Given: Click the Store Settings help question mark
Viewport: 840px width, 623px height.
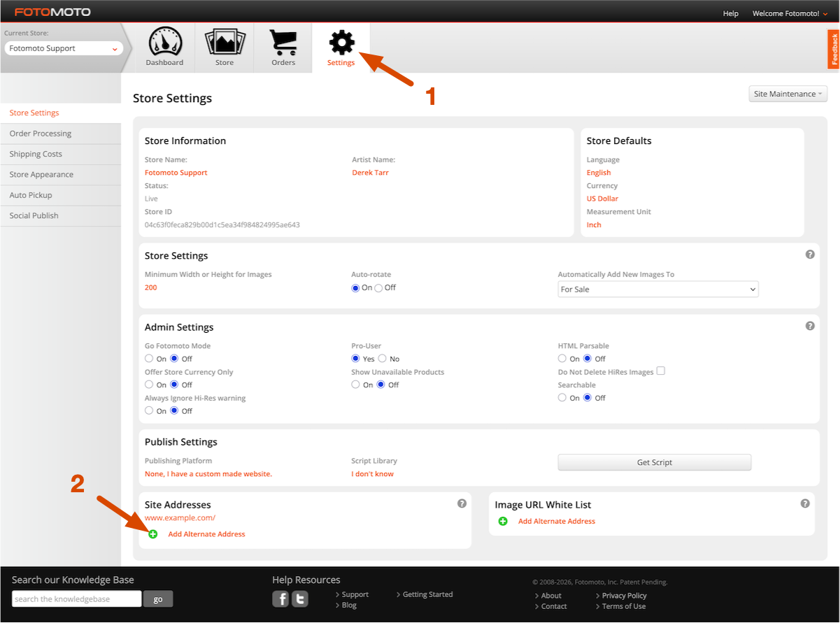Looking at the screenshot, I should pyautogui.click(x=810, y=255).
